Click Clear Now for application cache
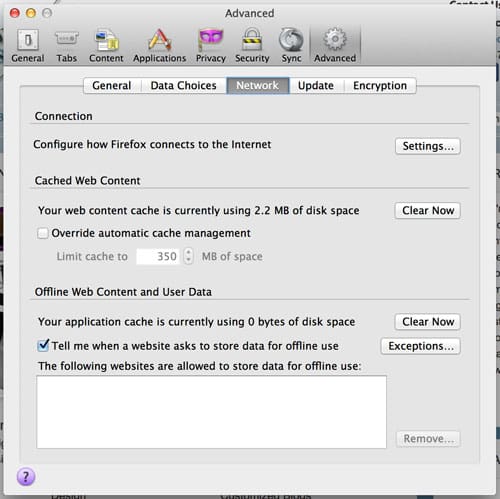 coord(428,322)
